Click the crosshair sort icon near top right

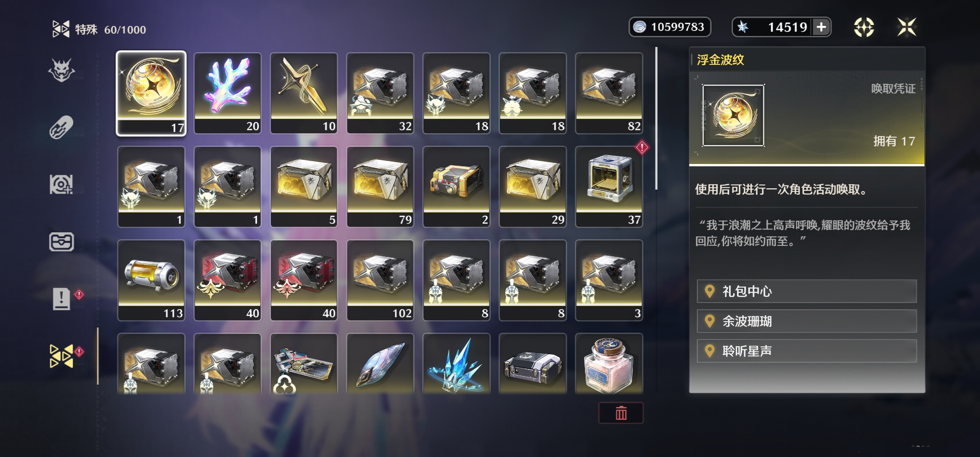coord(864,28)
